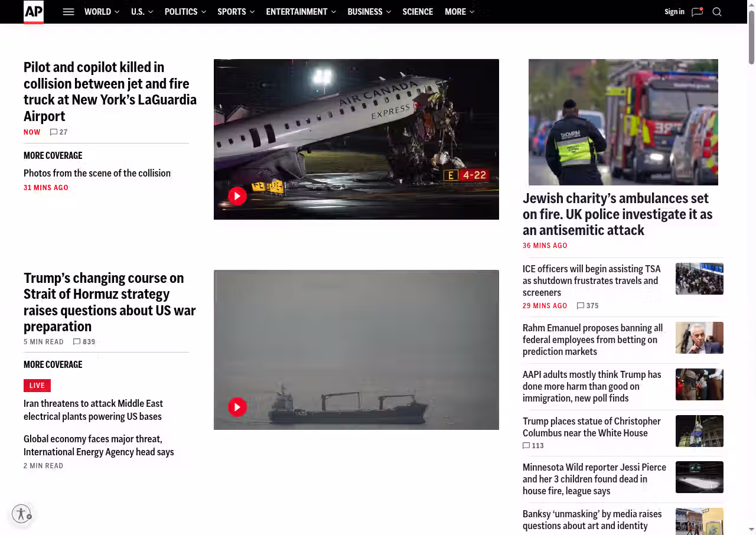756x535 pixels.
Task: Open the 375 comments on ICE story
Action: coord(588,306)
